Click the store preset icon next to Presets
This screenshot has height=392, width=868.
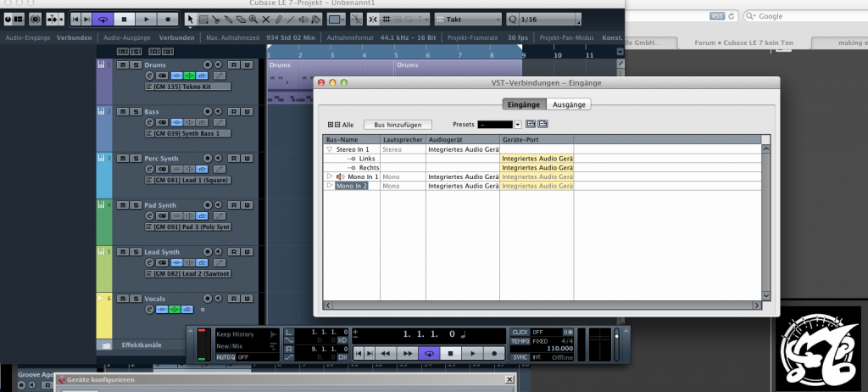[x=531, y=124]
